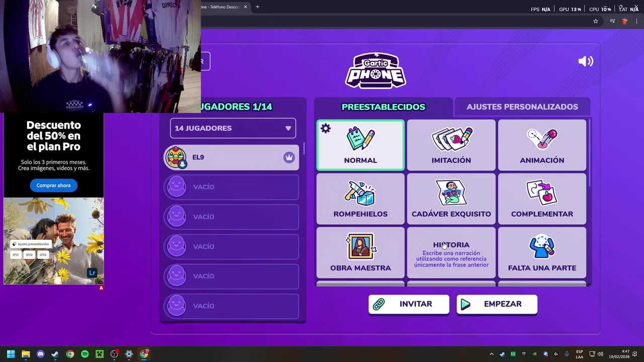
Task: Show hidden system tray icons
Action: [x=492, y=354]
